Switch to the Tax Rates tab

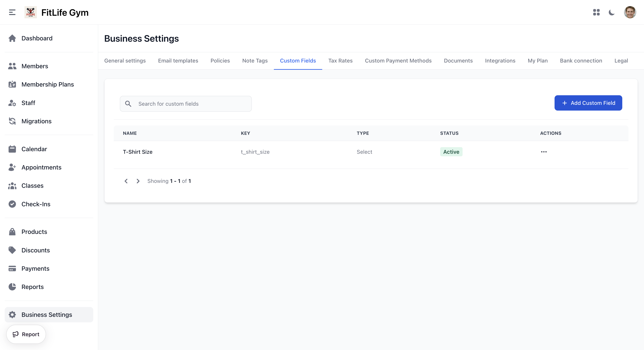pyautogui.click(x=340, y=61)
